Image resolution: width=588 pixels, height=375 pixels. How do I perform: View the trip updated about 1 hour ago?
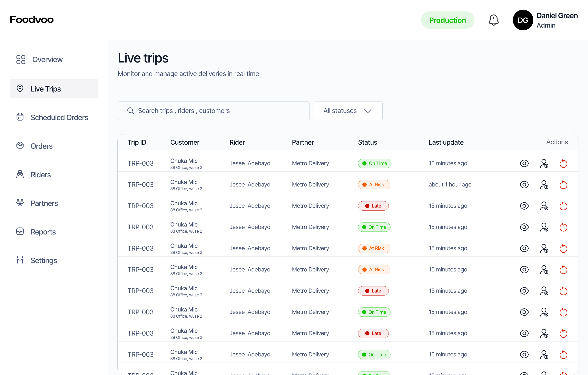coord(524,184)
